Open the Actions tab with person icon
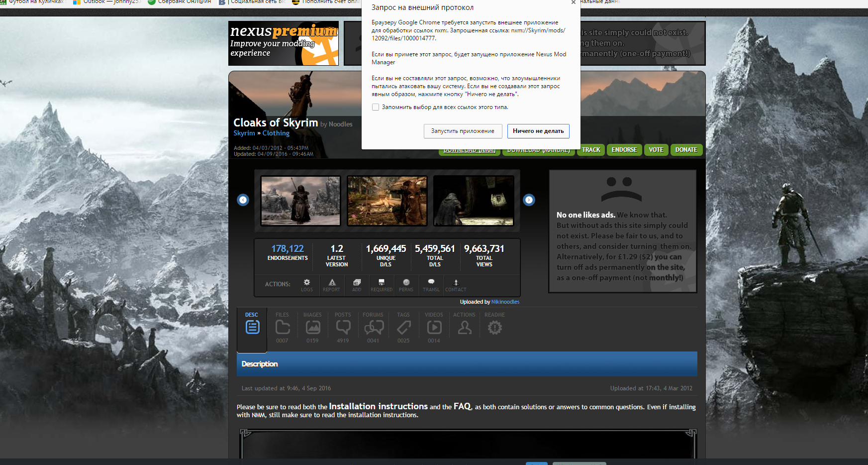 pos(464,324)
